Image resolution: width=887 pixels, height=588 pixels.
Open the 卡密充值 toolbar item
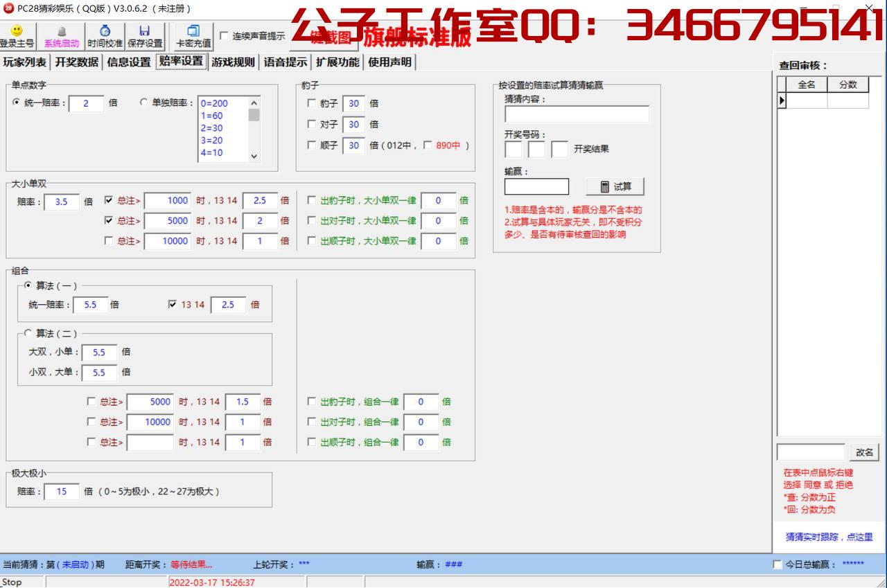click(x=193, y=36)
